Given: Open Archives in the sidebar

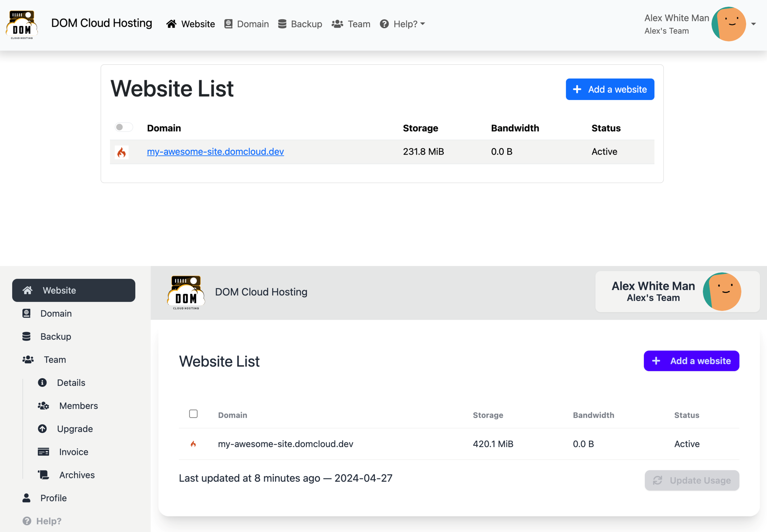Looking at the screenshot, I should (77, 475).
